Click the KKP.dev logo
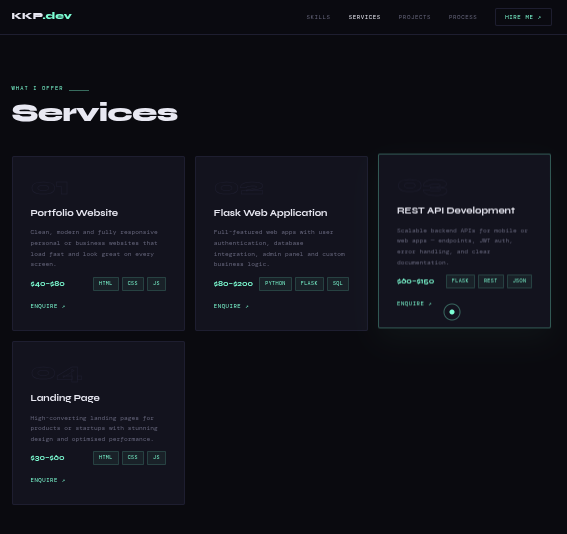This screenshot has width=567, height=534. coord(42,16)
